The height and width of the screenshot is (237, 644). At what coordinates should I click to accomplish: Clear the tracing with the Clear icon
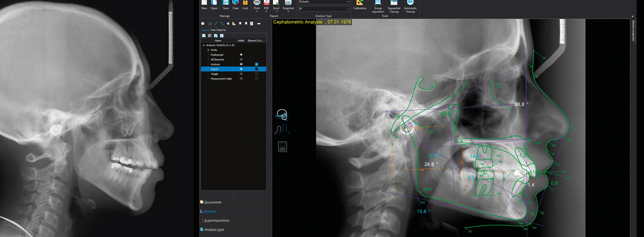tap(236, 3)
